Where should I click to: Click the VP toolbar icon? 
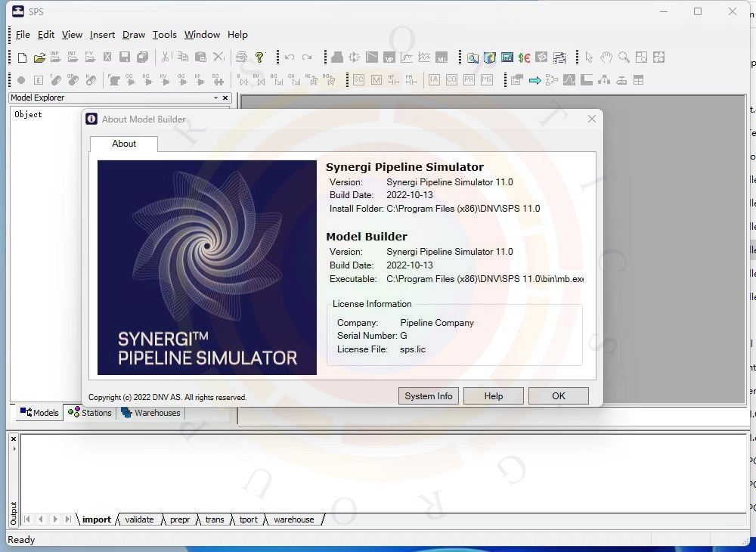389,57
